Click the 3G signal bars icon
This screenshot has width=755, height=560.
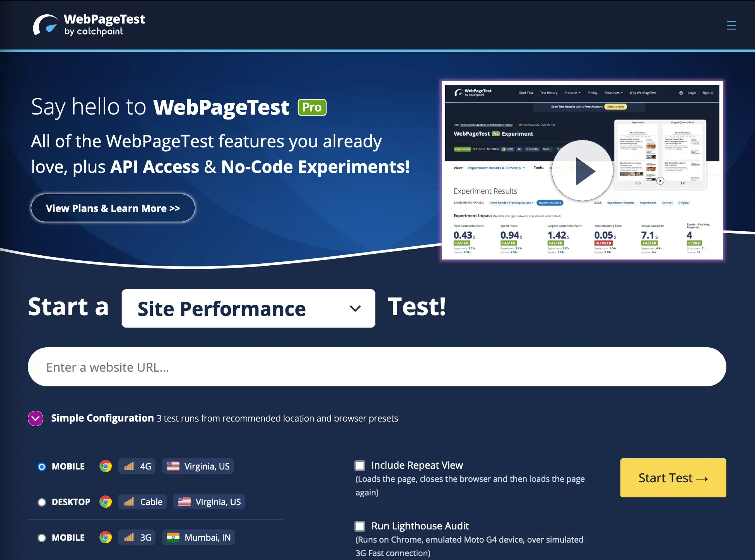(129, 538)
